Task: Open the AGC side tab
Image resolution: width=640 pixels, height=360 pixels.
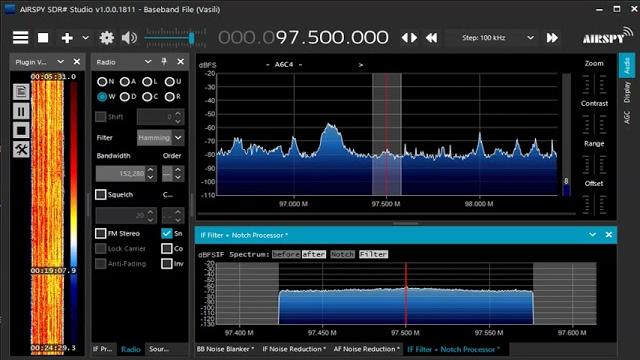Action: [x=627, y=117]
